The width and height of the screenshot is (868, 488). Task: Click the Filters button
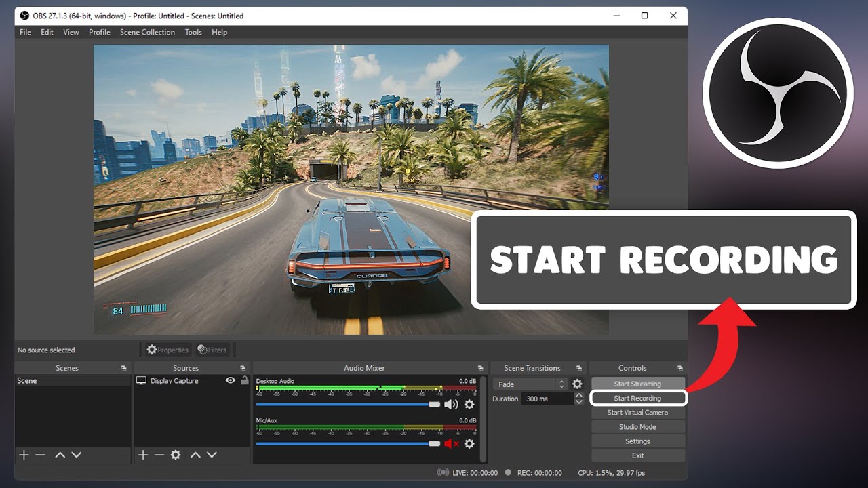click(212, 350)
